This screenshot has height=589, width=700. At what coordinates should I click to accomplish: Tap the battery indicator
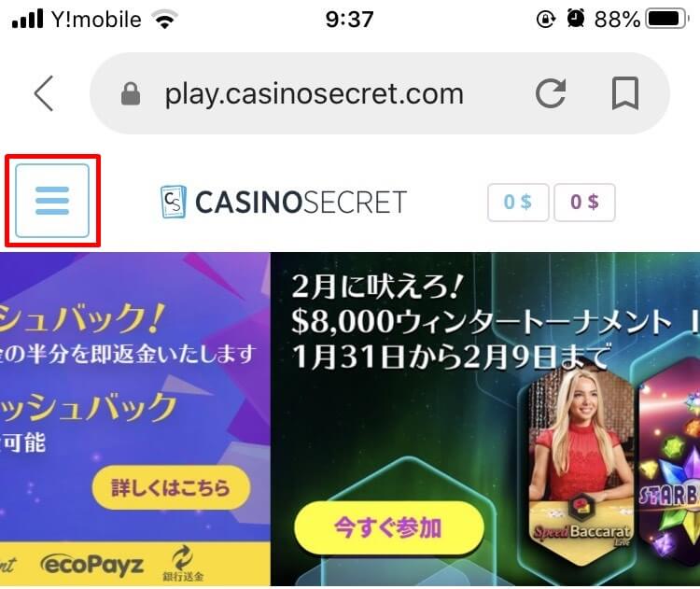pos(666,19)
